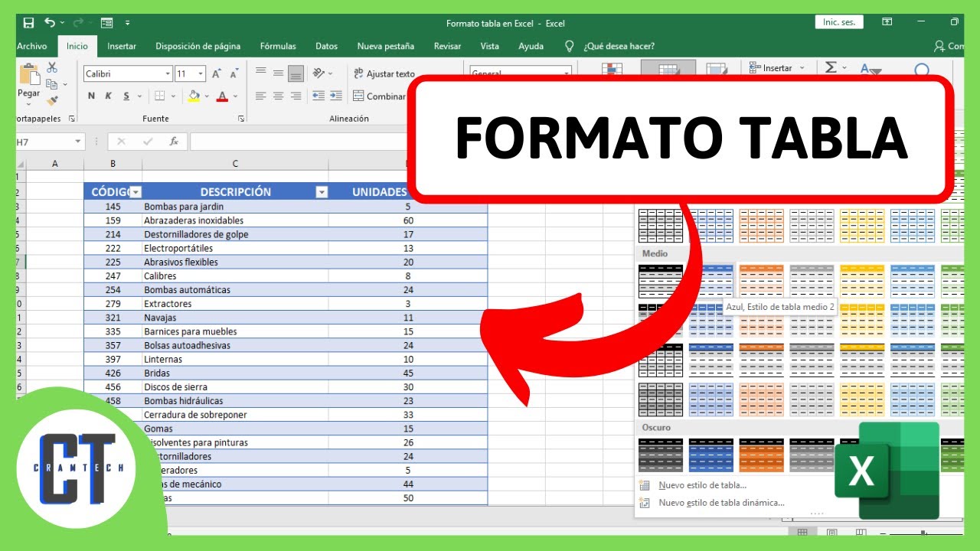Switch to the Fórmulas tab

point(278,46)
